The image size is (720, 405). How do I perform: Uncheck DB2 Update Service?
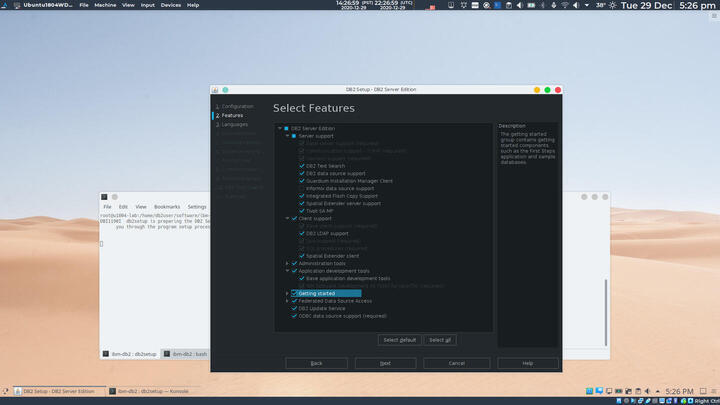294,309
